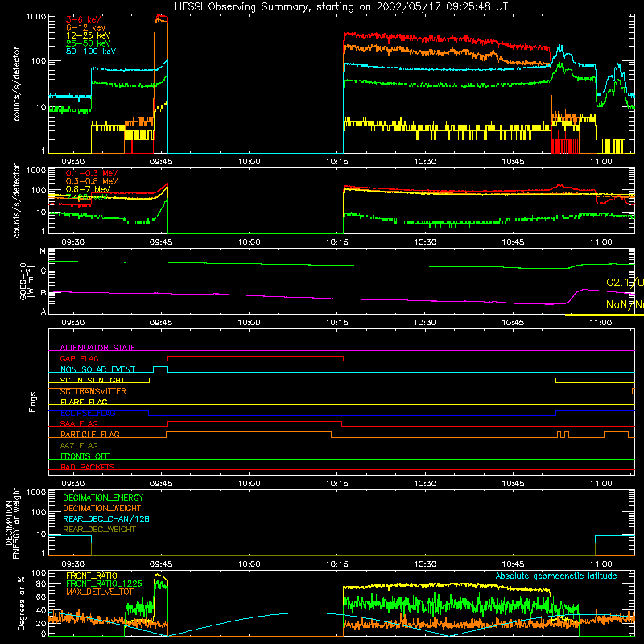Image resolution: width=644 pixels, height=644 pixels.
Task: Click the Absolute geomagnetic latitude label
Action: pyautogui.click(x=556, y=576)
